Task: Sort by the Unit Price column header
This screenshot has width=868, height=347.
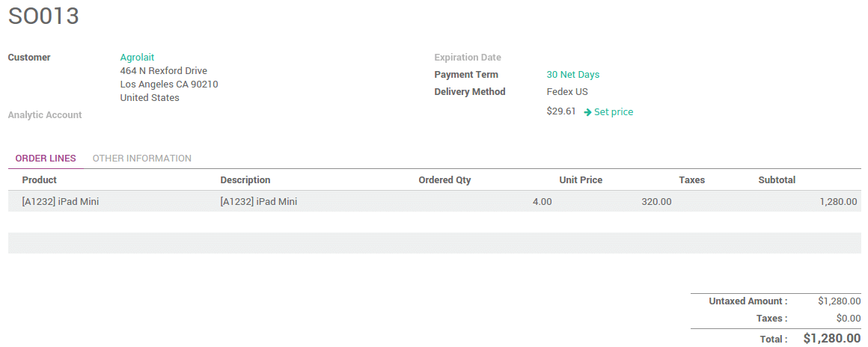Action: (x=580, y=180)
